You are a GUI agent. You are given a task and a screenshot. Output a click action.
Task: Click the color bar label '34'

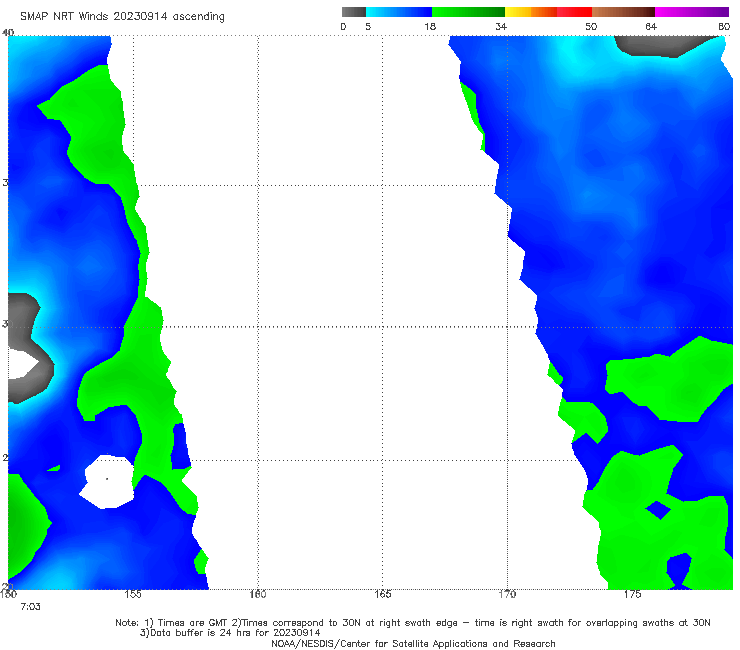[501, 26]
